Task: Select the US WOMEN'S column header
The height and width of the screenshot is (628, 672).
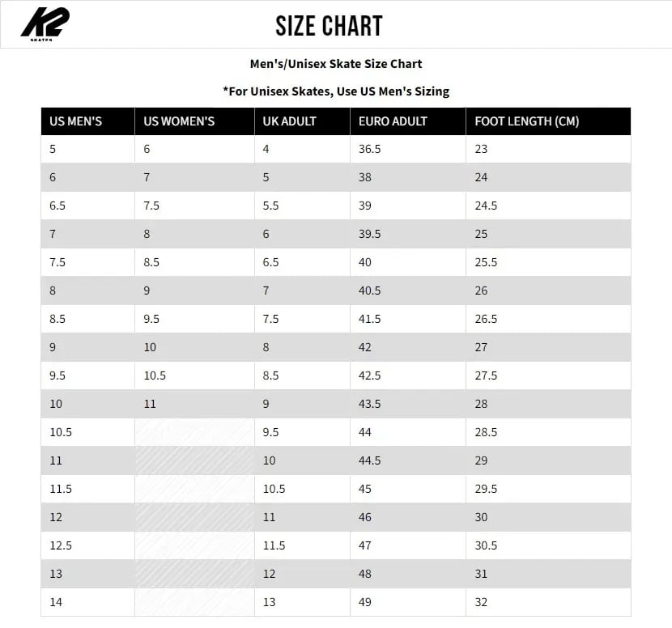Action: coord(179,121)
